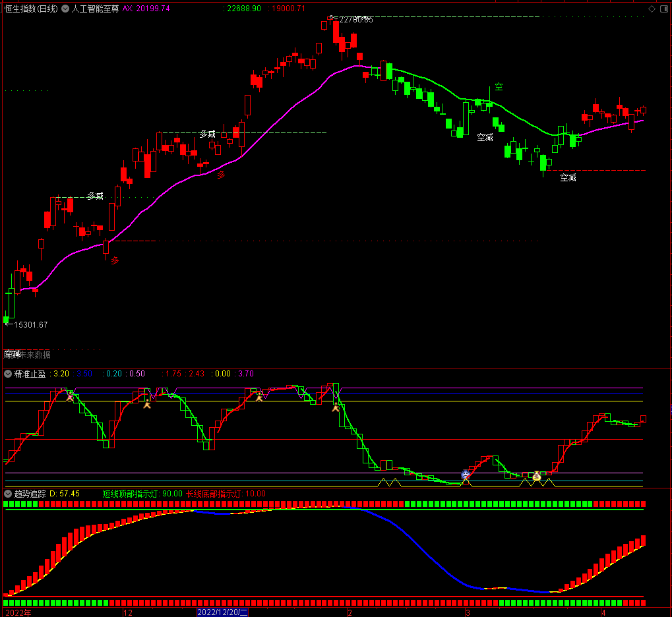Image resolution: width=672 pixels, height=617 pixels.
Task: Expand the 精准止盈 indicator menu chevron
Action: (8, 374)
